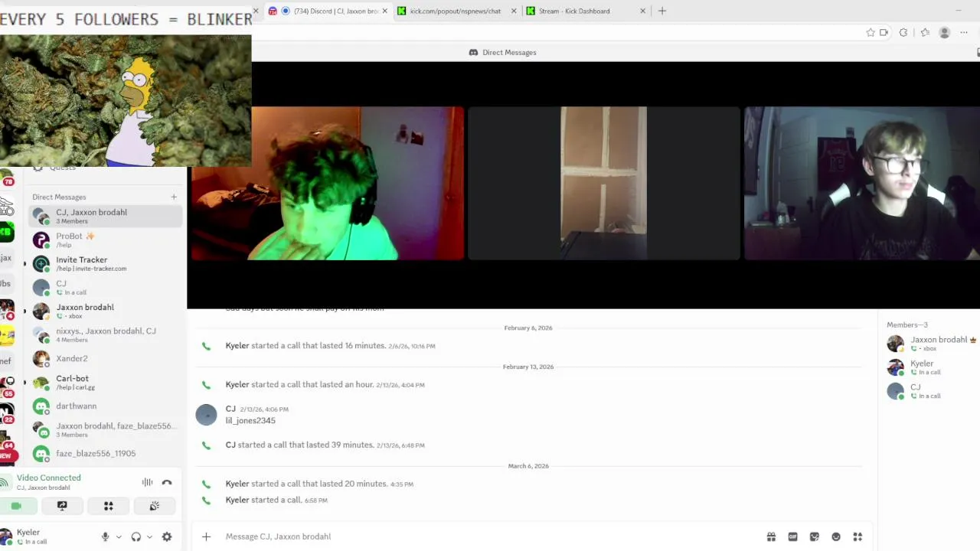
Task: Open the favorites list icon
Action: click(925, 33)
